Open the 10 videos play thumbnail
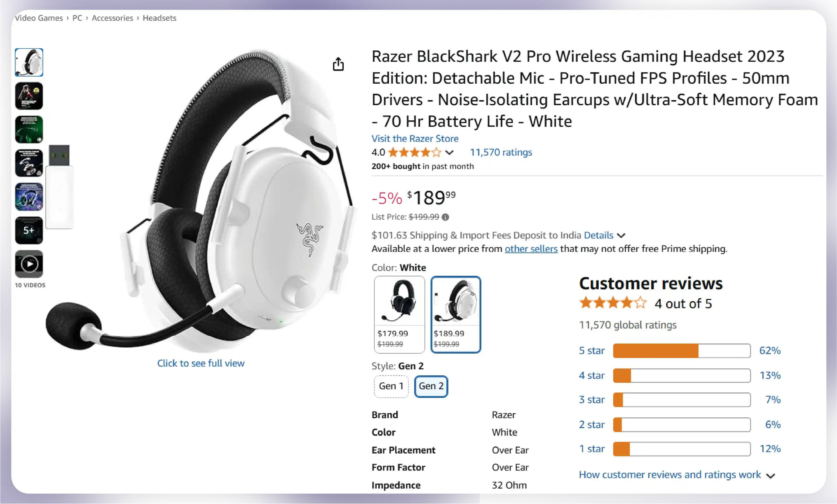This screenshot has width=837, height=504. (29, 264)
